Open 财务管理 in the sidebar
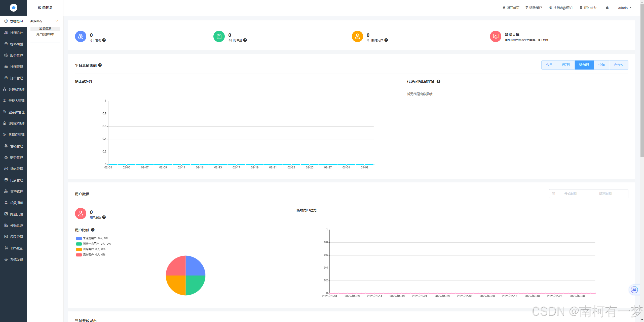Screen dimensions: 644x322 point(14,157)
